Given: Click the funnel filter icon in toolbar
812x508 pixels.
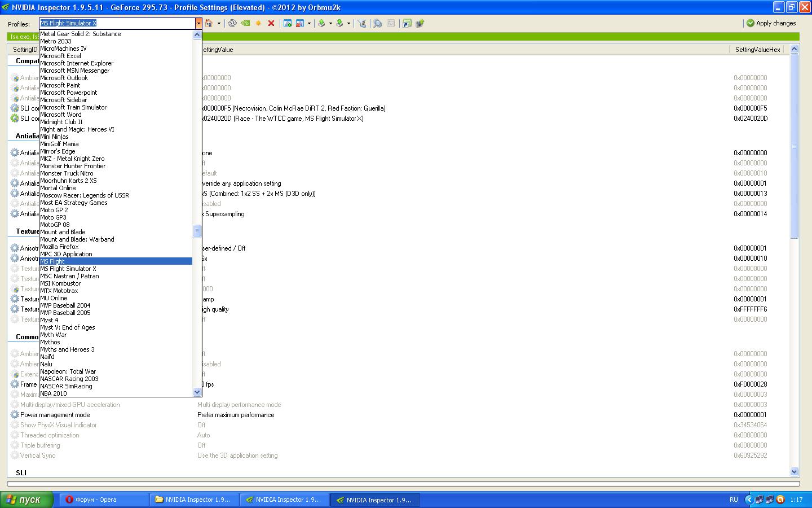Looking at the screenshot, I should [x=361, y=23].
